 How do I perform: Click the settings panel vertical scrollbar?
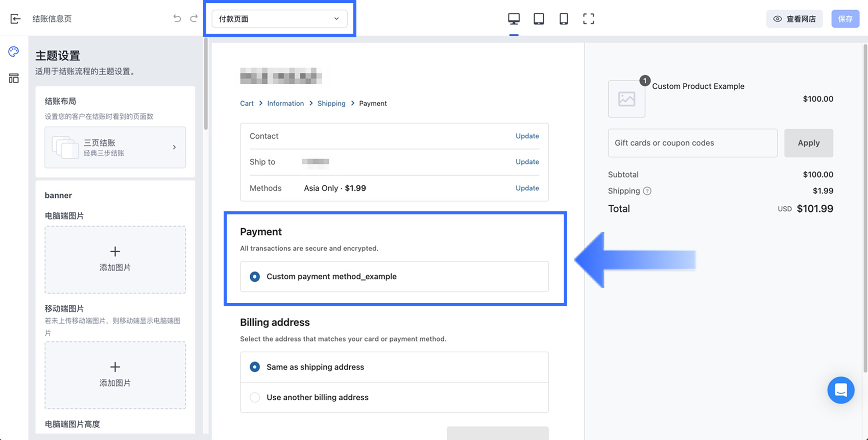click(x=206, y=84)
